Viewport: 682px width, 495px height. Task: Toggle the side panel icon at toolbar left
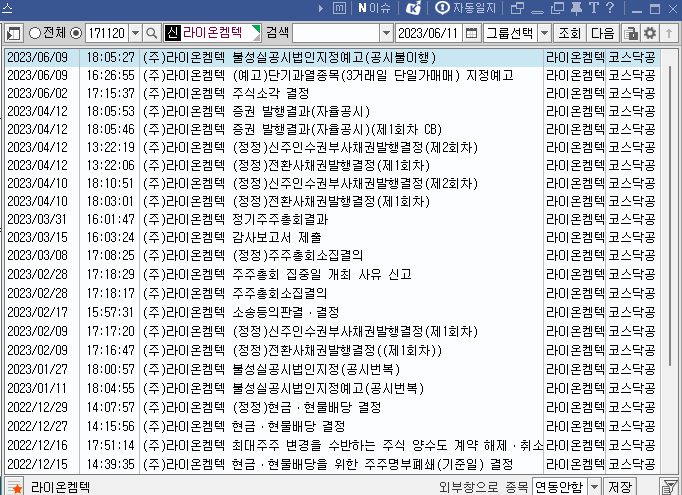tap(13, 33)
